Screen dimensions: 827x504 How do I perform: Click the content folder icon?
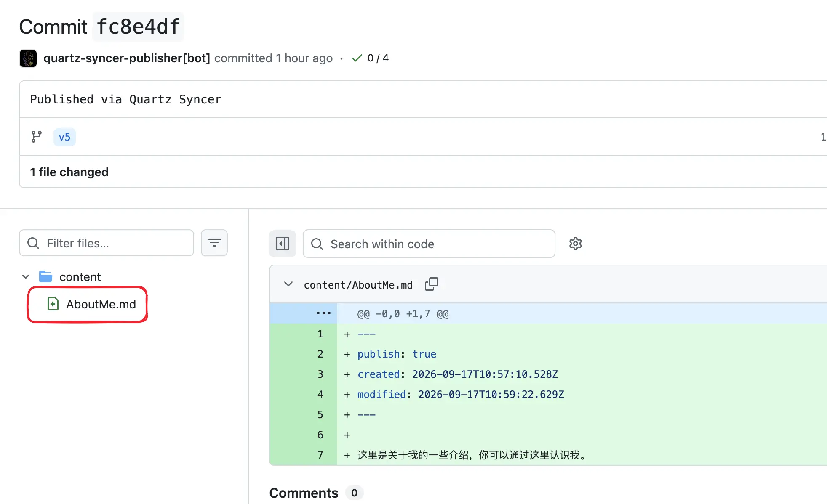coord(45,276)
